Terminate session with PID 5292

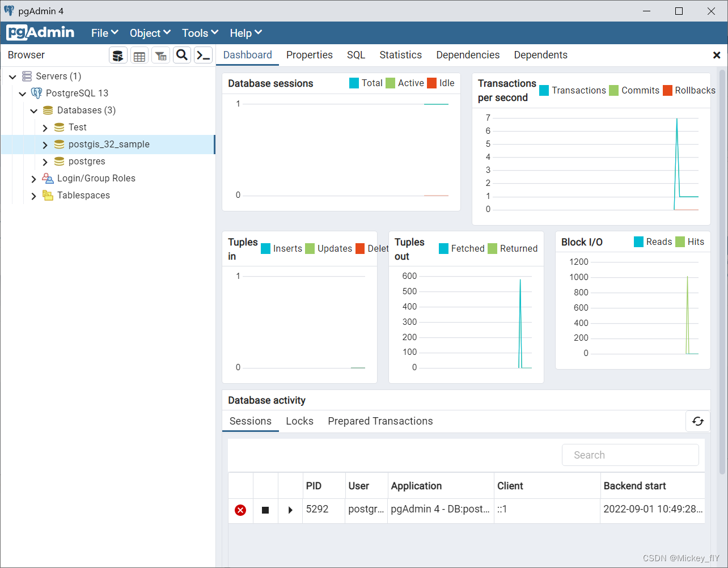pyautogui.click(x=240, y=510)
